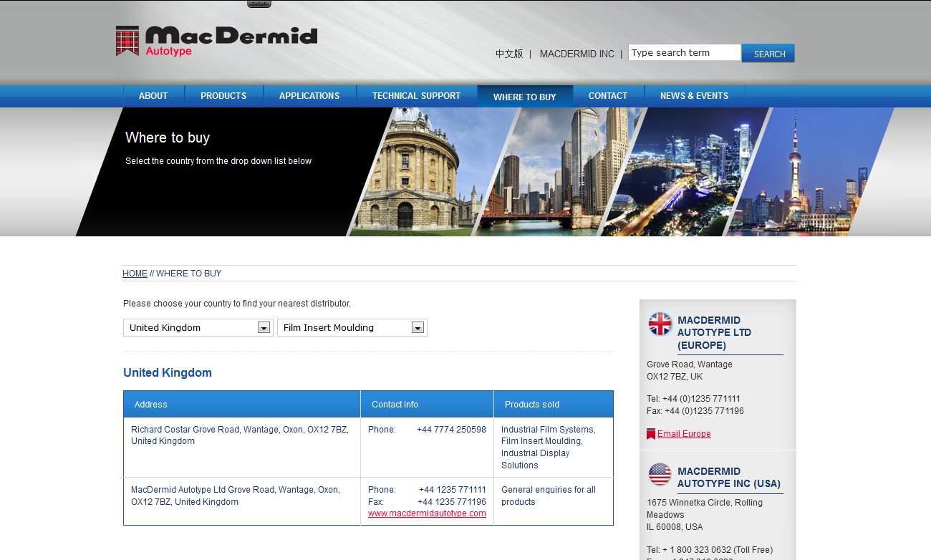Click the USA flag icon
931x560 pixels.
pos(660,474)
